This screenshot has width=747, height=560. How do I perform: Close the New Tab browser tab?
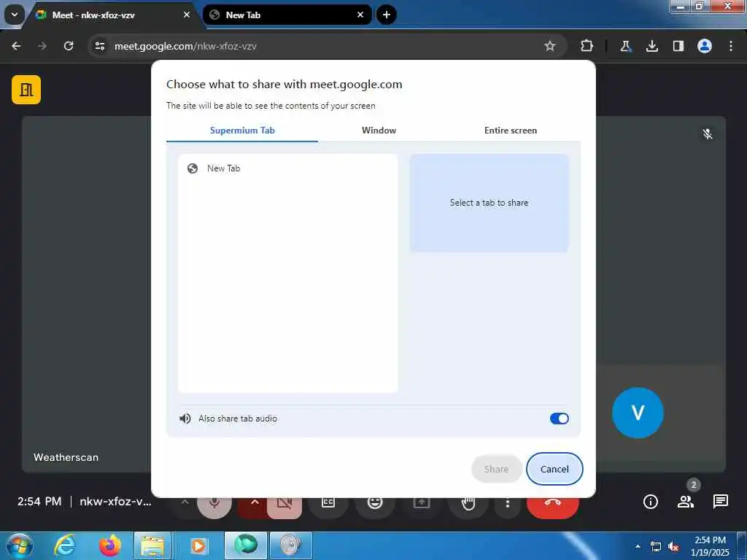(360, 15)
